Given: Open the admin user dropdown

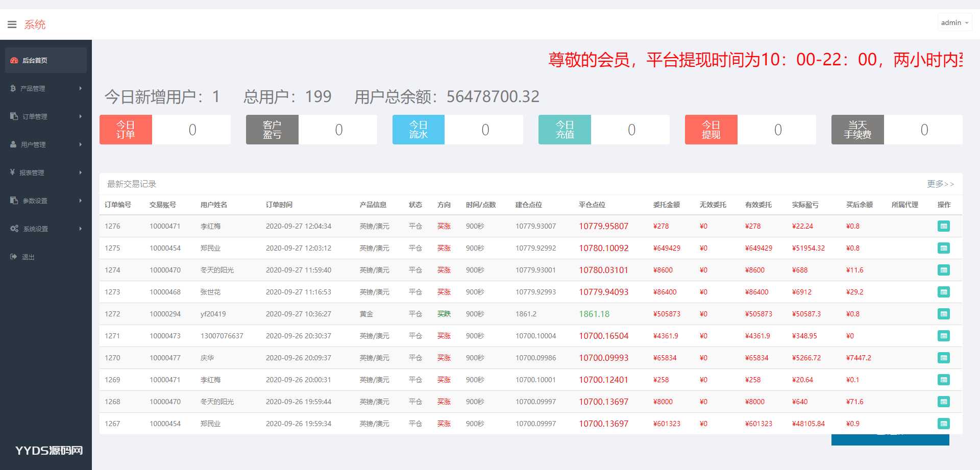Looking at the screenshot, I should pyautogui.click(x=954, y=23).
